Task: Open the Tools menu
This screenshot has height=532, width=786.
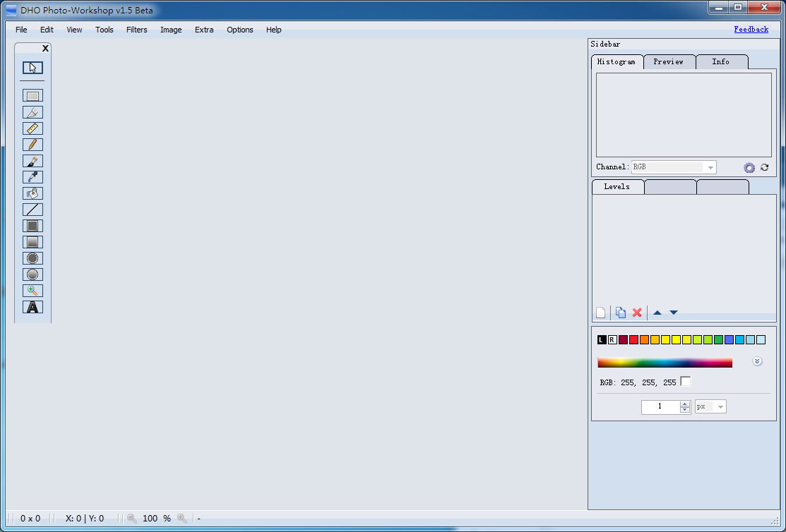Action: pos(105,30)
